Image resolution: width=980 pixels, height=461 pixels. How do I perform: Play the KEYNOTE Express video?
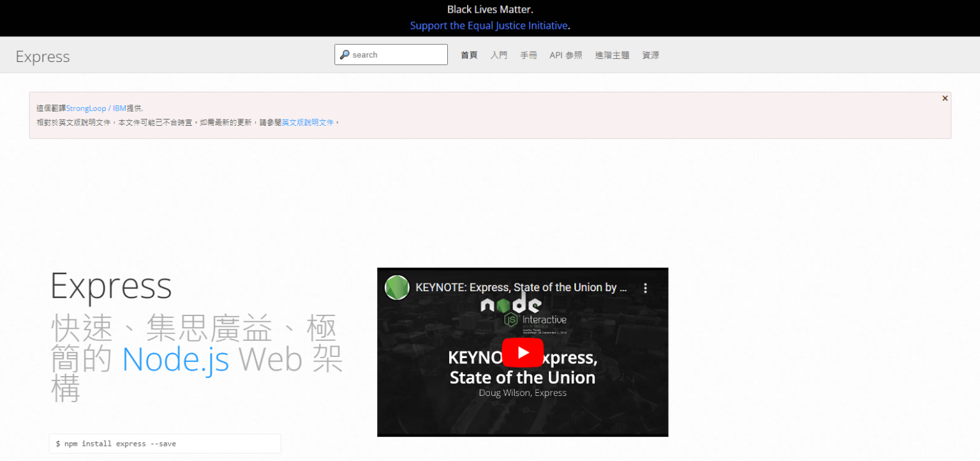523,352
